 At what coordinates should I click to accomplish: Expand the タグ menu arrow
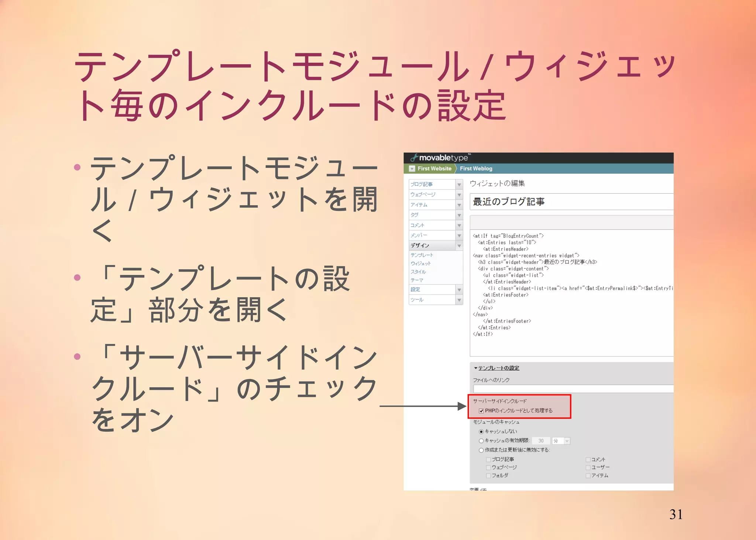(459, 215)
